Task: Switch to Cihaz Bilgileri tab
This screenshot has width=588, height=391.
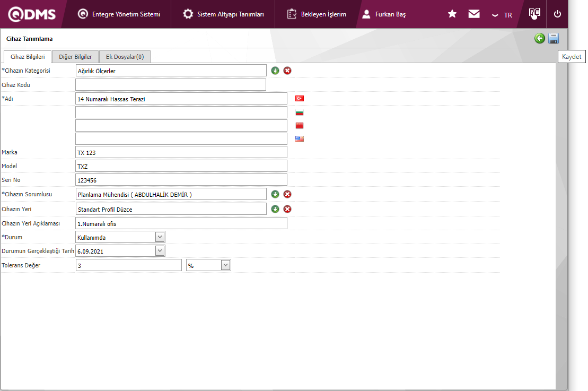Action: point(28,57)
